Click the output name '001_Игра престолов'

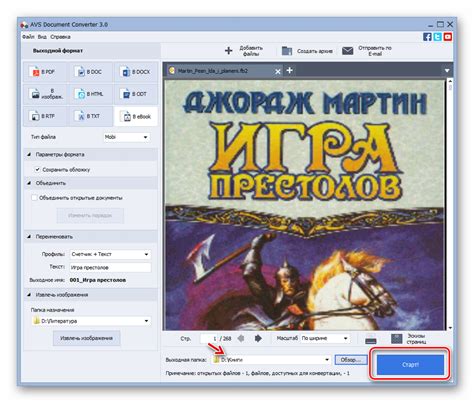click(x=98, y=280)
